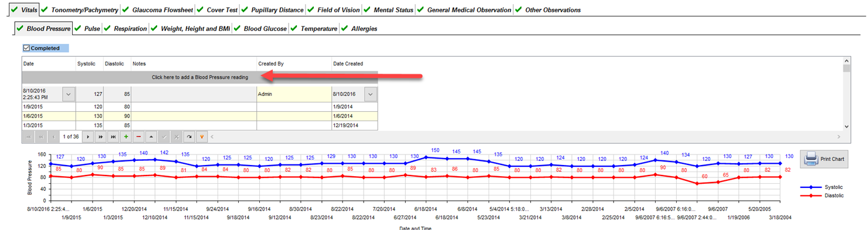The image size is (868, 230).
Task: Click the 12/19/2014 date created cell
Action: [x=355, y=125]
